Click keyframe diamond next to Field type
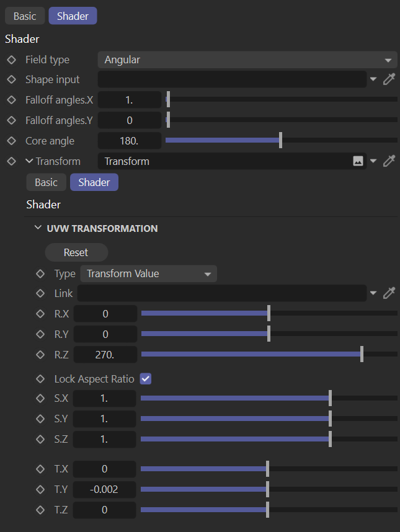The width and height of the screenshot is (400, 532). (11, 60)
